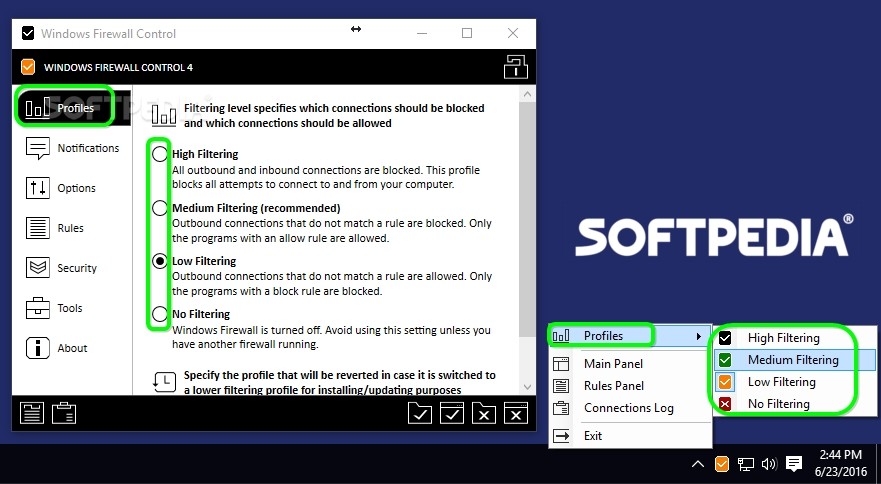Viewport: 881px width, 484px height.
Task: Click the Firewall Control orange tray icon
Action: pyautogui.click(x=721, y=464)
